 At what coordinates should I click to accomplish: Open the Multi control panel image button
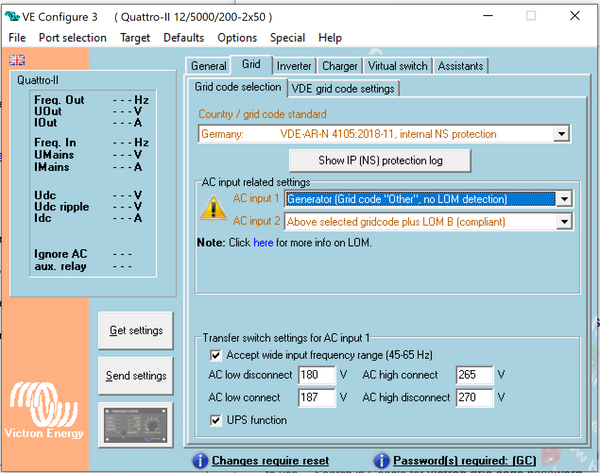click(x=135, y=425)
